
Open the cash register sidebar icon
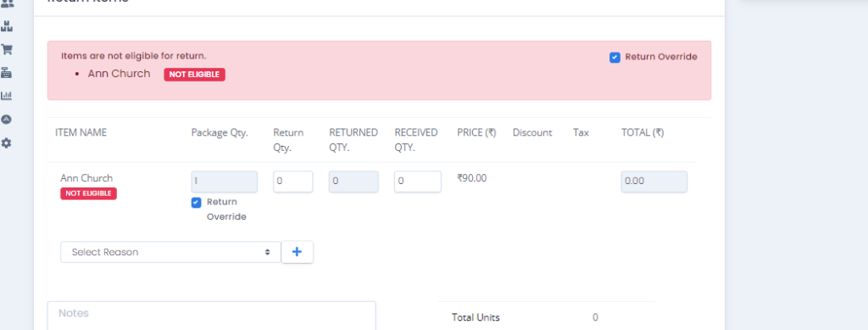(7, 73)
